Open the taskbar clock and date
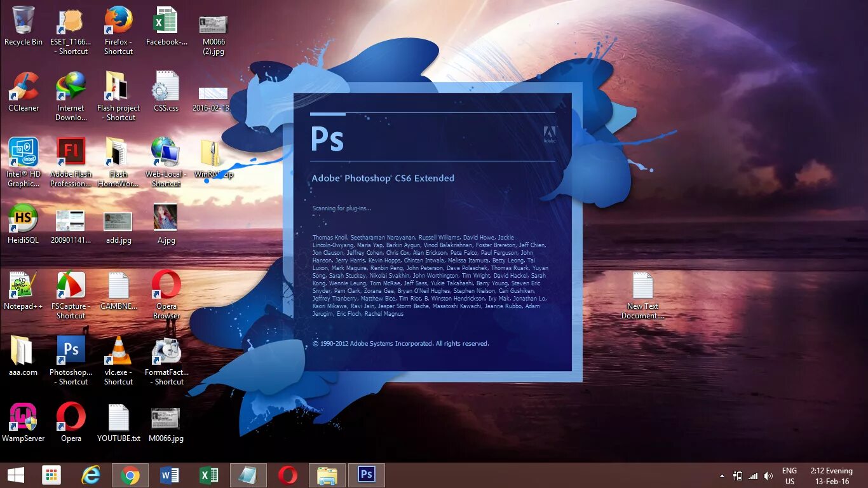This screenshot has width=868, height=488. (x=832, y=476)
